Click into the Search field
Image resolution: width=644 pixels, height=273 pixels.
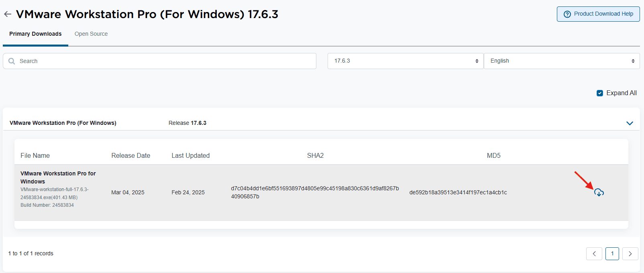pos(159,61)
